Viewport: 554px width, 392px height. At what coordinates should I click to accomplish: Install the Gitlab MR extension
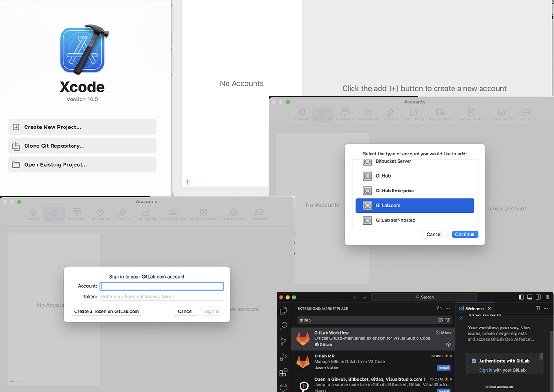click(x=444, y=368)
